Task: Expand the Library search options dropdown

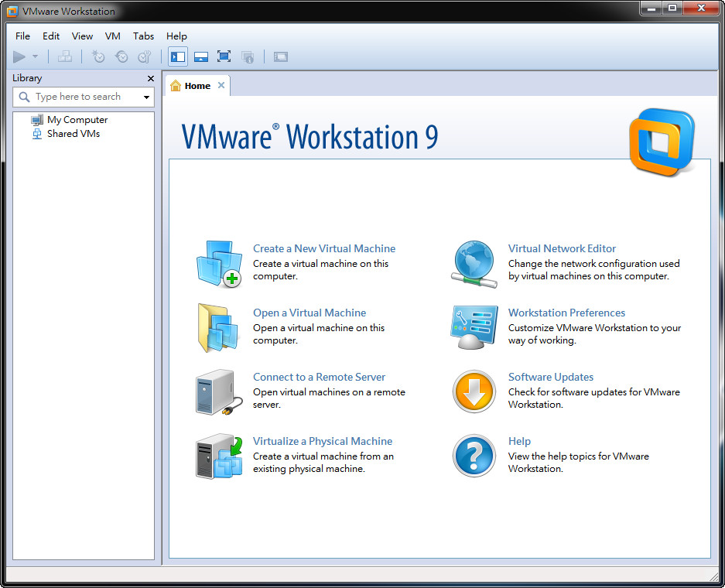Action: tap(146, 97)
